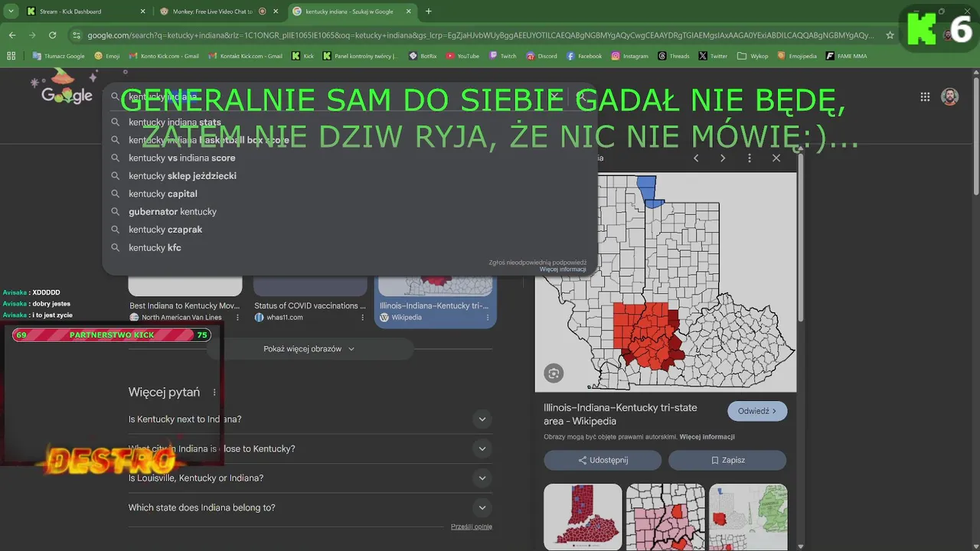Open the Threads bookmark
This screenshot has width=980, height=551.
674,56
